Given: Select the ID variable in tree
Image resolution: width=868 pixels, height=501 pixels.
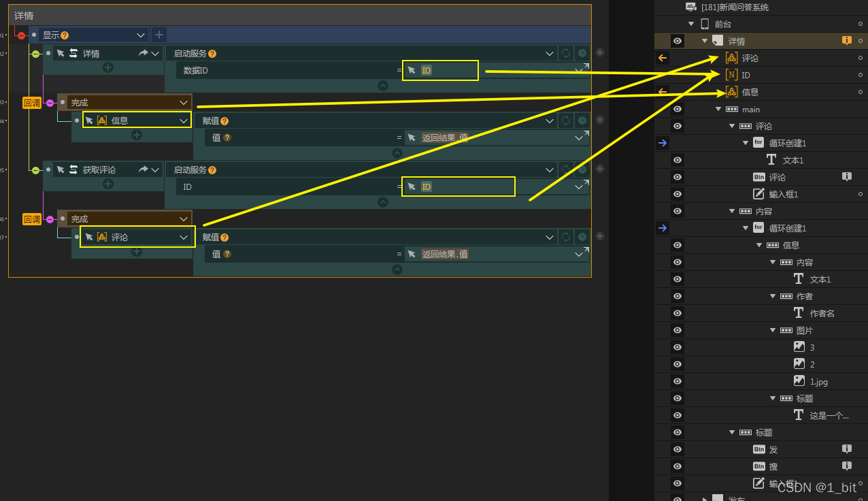Looking at the screenshot, I should [746, 75].
